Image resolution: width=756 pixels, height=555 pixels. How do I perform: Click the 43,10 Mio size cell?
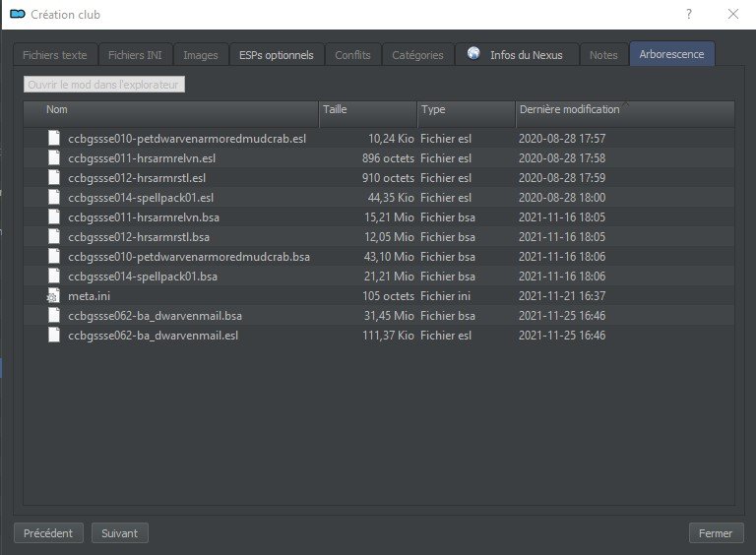pyautogui.click(x=389, y=257)
